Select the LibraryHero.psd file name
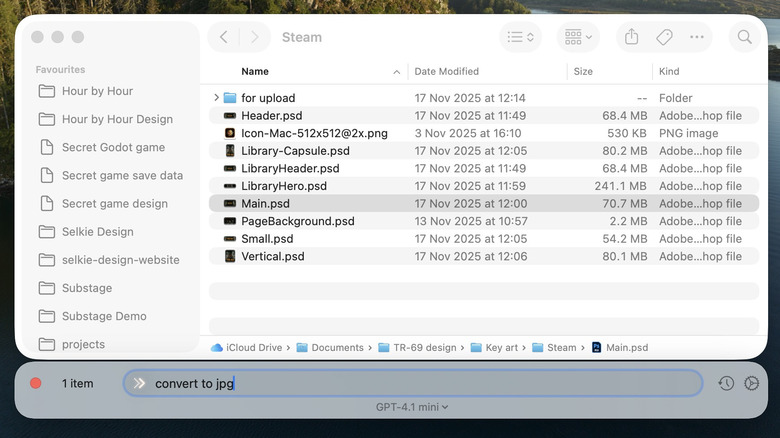 [284, 186]
